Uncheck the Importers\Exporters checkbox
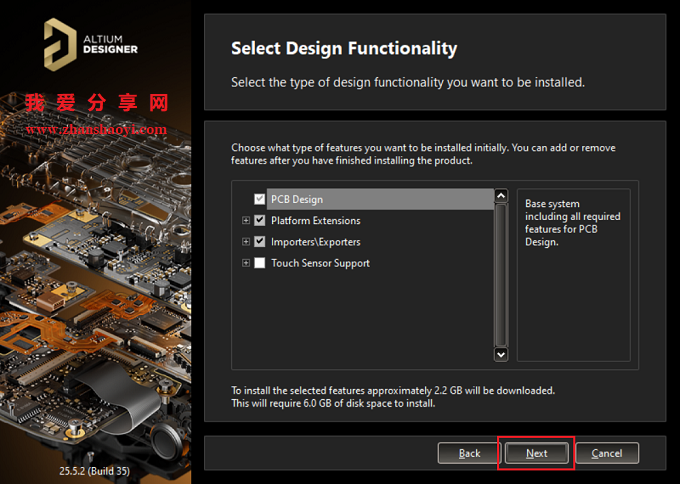This screenshot has height=484, width=680. [259, 242]
